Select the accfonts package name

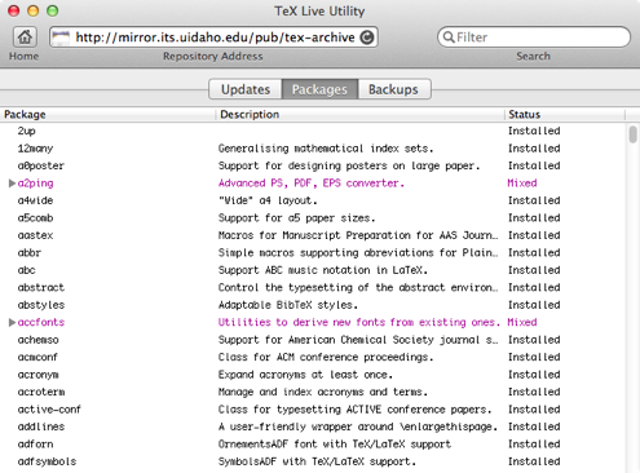[41, 322]
